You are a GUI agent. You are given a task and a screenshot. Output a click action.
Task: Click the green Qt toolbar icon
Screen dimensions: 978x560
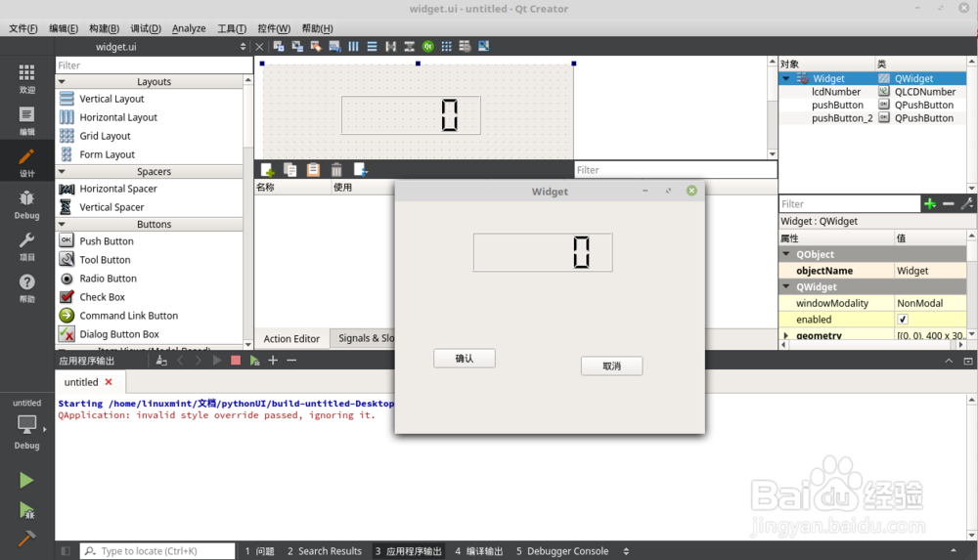pos(428,46)
